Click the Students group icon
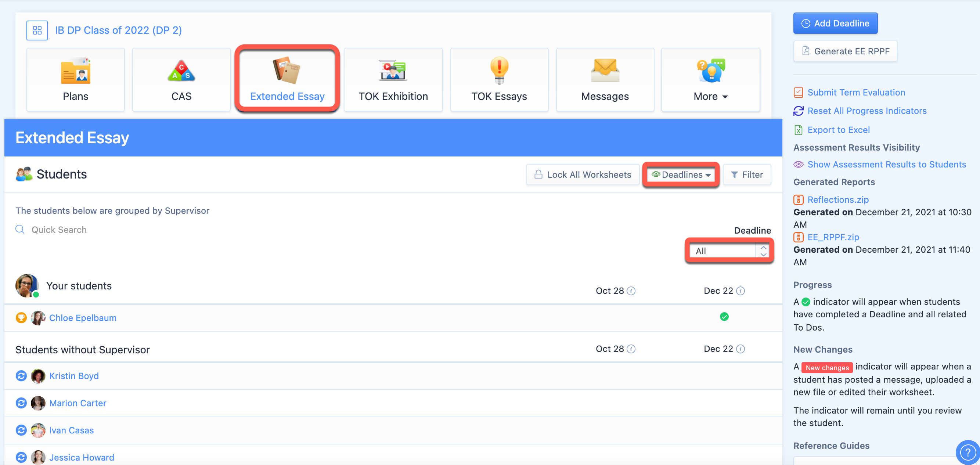The width and height of the screenshot is (980, 465). coord(24,174)
